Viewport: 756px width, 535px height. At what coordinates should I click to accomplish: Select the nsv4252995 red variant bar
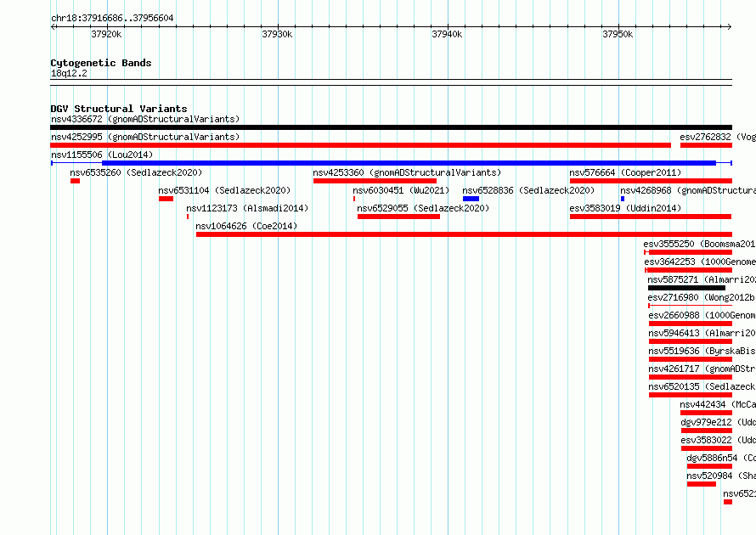(361, 145)
